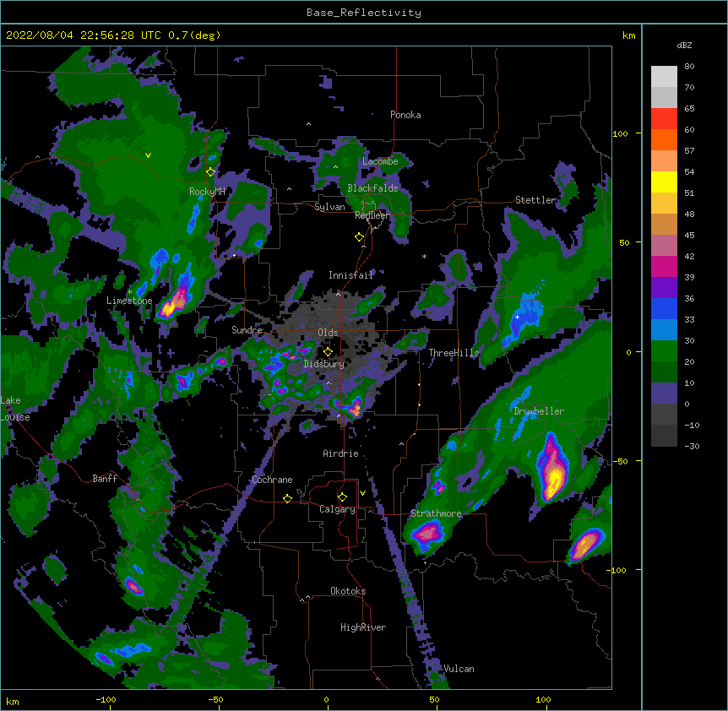Click the Okotoks town label

pyautogui.click(x=348, y=591)
